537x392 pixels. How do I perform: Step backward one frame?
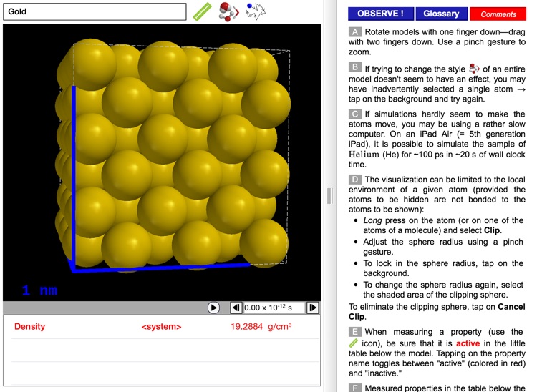(236, 308)
